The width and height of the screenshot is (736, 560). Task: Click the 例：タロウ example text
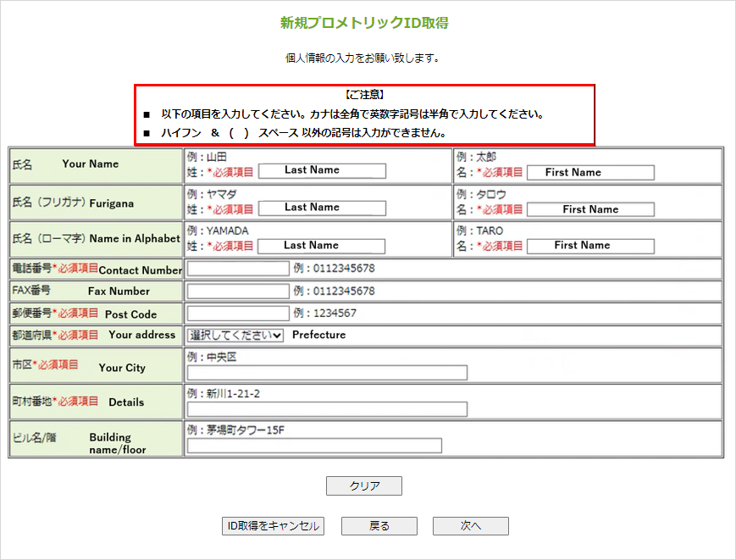[x=482, y=194]
